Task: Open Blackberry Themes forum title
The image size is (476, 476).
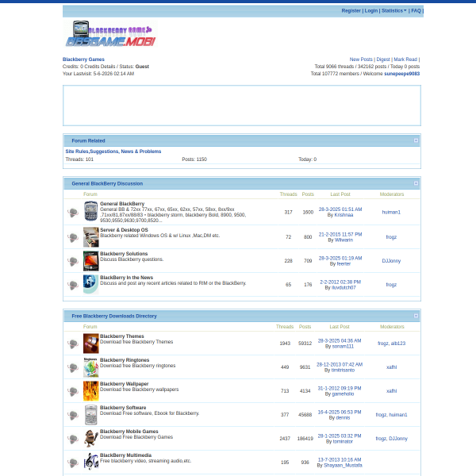Action: (121, 336)
